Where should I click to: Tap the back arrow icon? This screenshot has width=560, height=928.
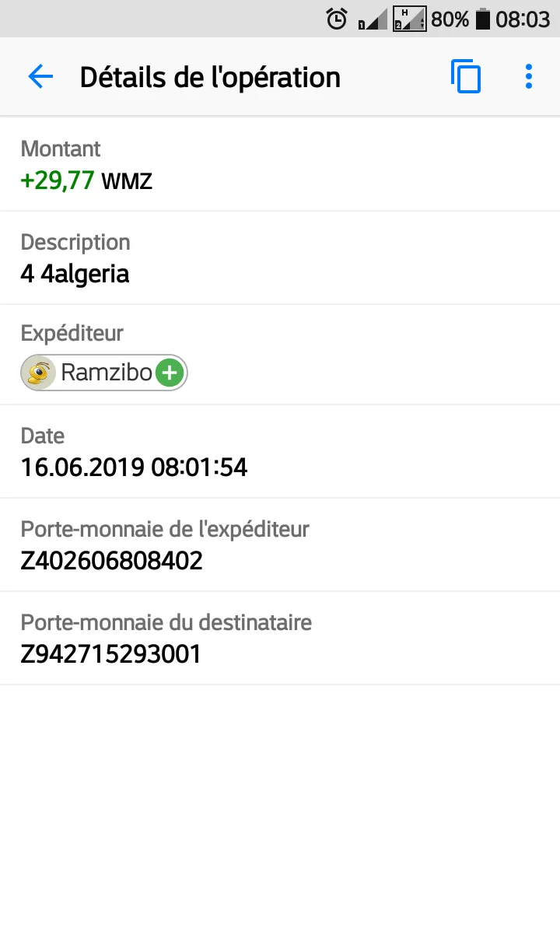tap(40, 76)
